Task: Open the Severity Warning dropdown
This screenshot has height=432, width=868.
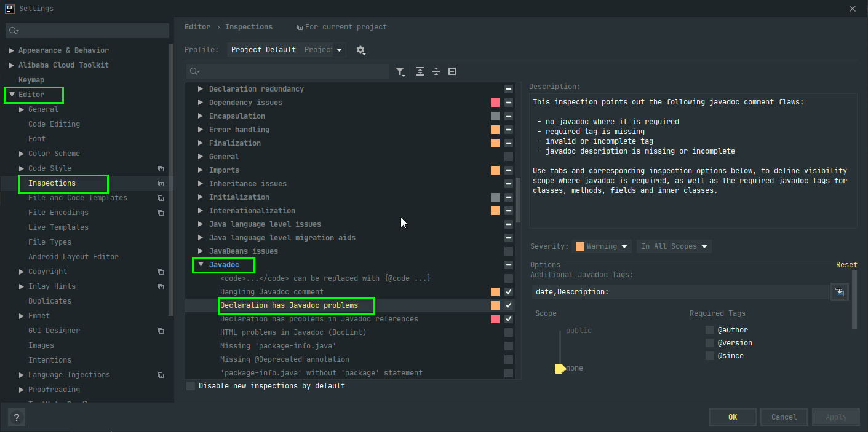Action: click(x=602, y=246)
